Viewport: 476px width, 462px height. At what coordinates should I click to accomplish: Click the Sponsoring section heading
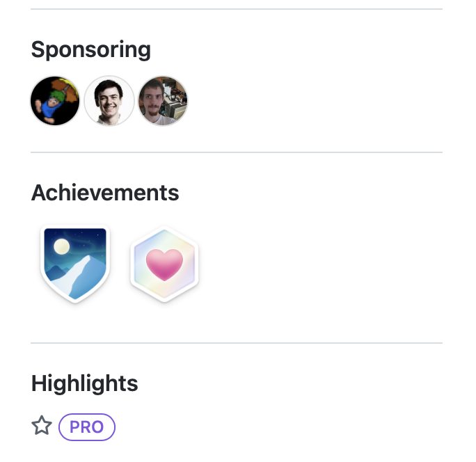(91, 49)
